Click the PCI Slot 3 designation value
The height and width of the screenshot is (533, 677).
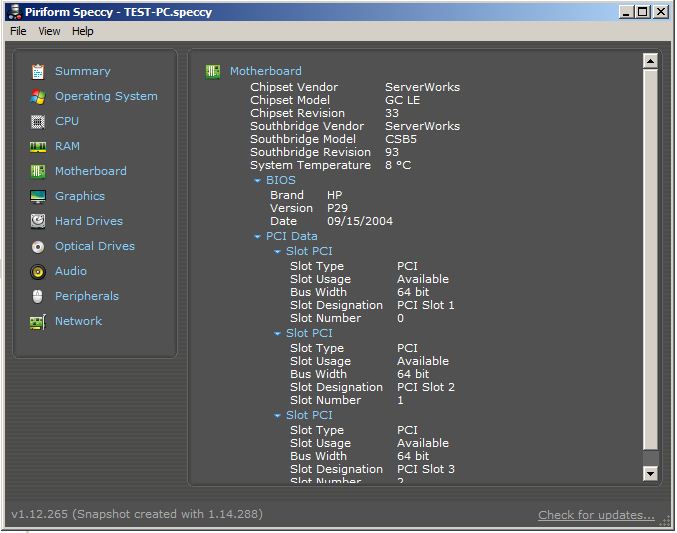(x=425, y=470)
